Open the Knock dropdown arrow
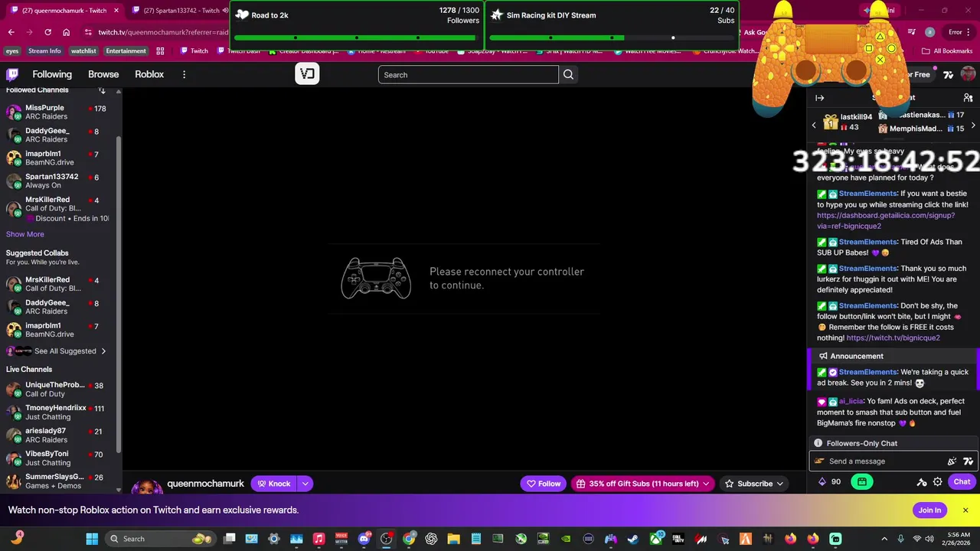Screen dimensions: 980x551 [305, 484]
